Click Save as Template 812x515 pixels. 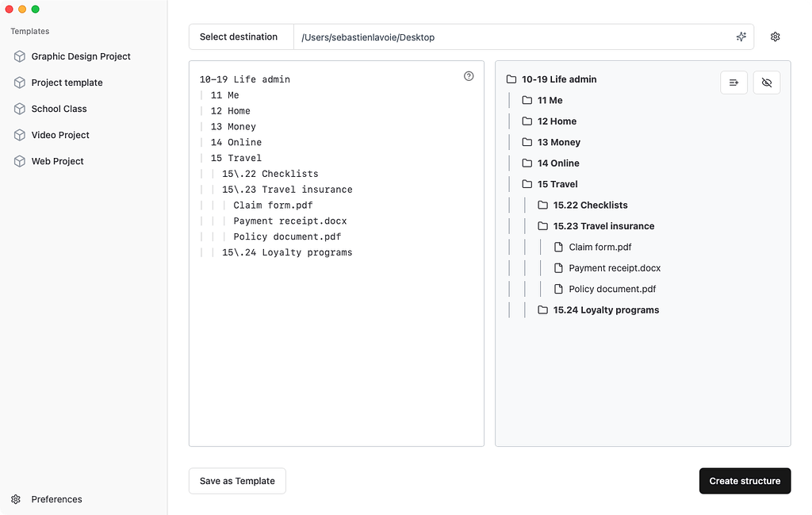(236, 481)
